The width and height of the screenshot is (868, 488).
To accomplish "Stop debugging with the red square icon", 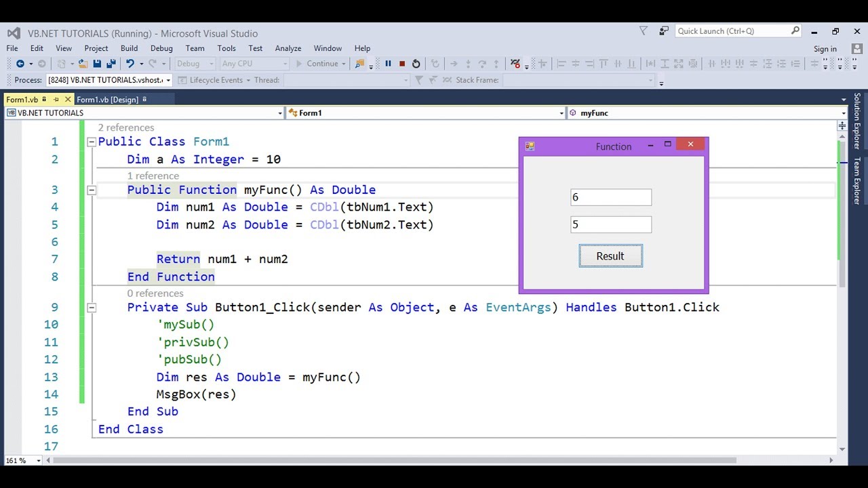I will coord(402,64).
